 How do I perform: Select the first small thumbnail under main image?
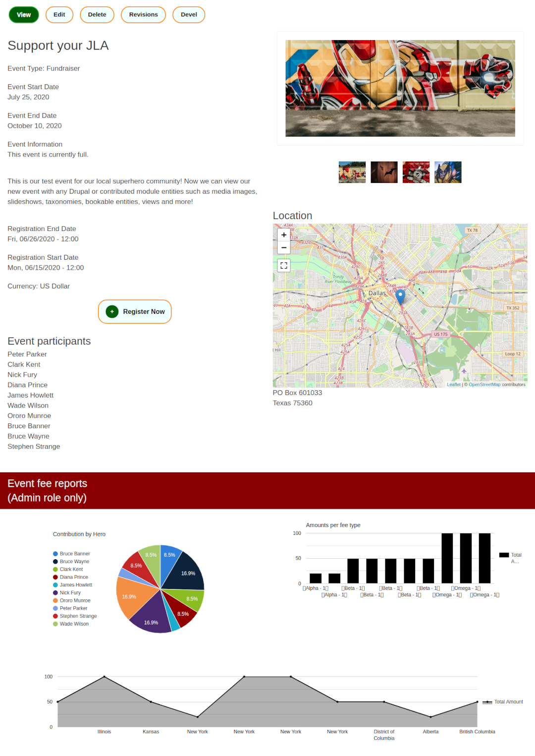tap(352, 172)
